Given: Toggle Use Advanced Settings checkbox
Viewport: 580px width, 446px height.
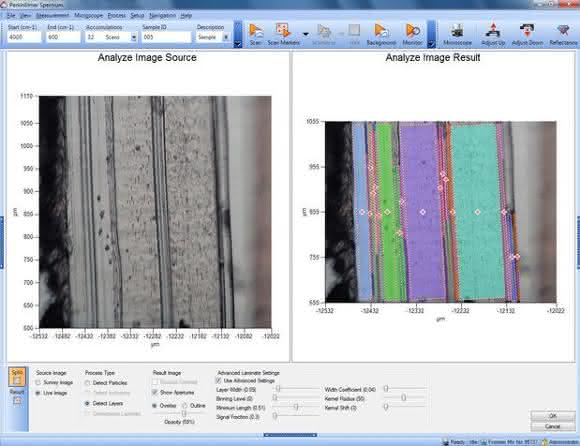Looking at the screenshot, I should tap(219, 381).
